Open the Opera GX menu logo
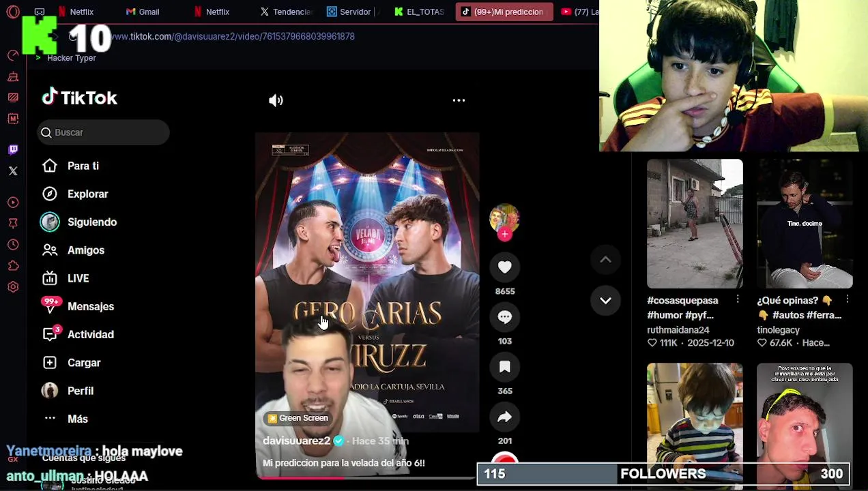 [x=13, y=12]
